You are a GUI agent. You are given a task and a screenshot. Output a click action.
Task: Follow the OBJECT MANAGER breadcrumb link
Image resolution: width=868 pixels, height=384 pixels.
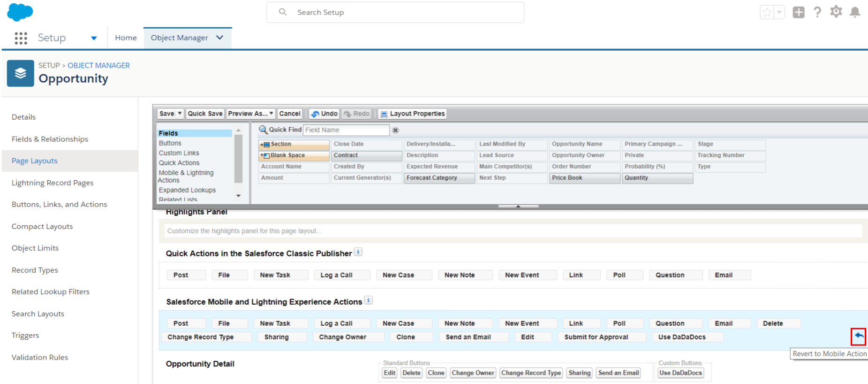98,65
